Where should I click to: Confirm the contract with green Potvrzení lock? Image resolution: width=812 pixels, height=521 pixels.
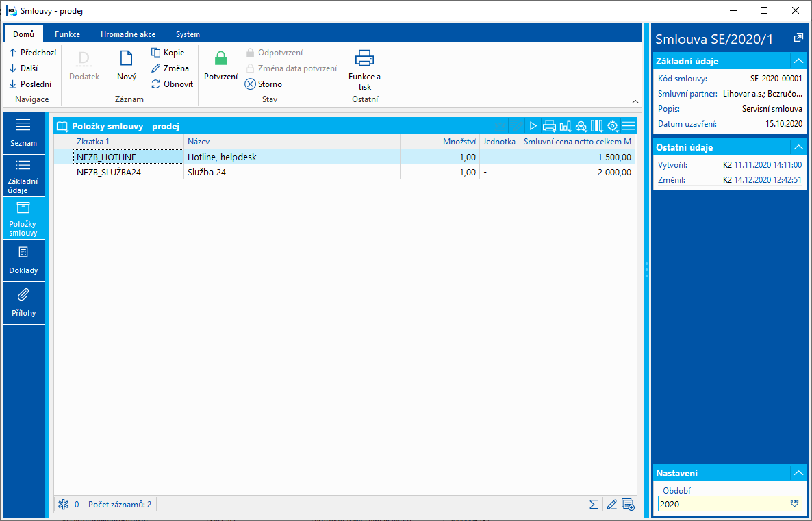(220, 65)
